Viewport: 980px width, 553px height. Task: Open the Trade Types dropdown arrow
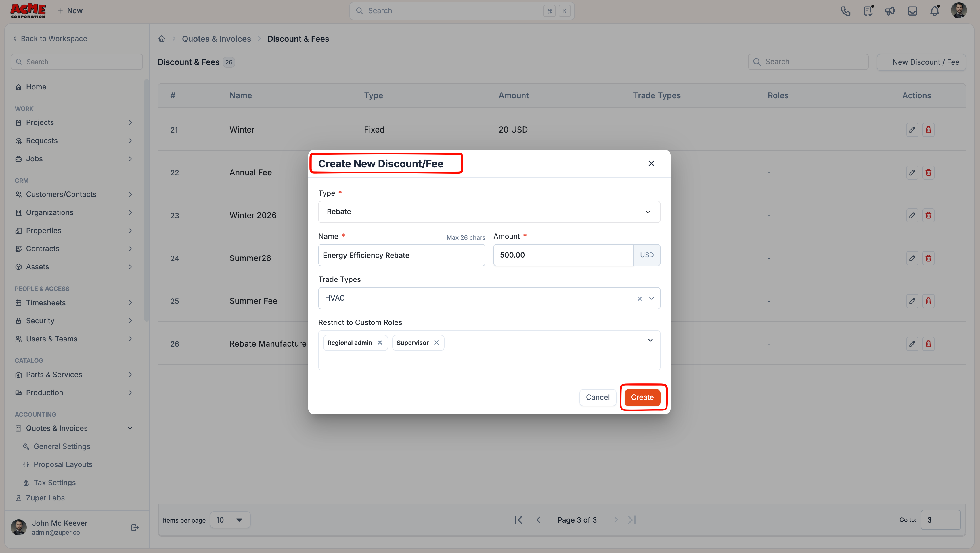coord(651,299)
